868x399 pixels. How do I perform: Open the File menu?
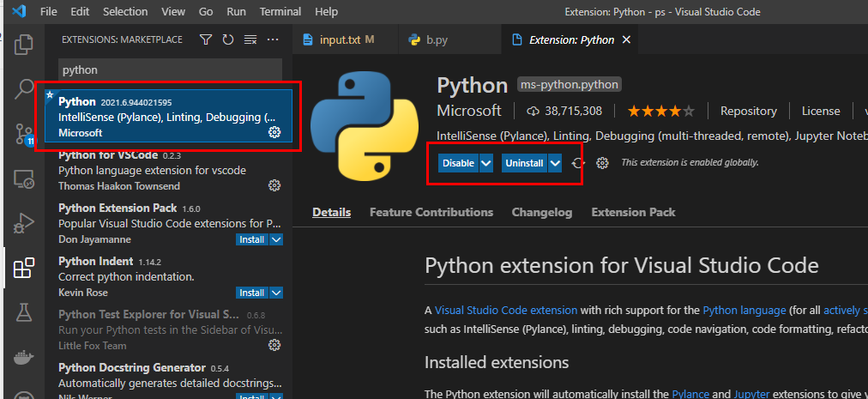pyautogui.click(x=49, y=11)
